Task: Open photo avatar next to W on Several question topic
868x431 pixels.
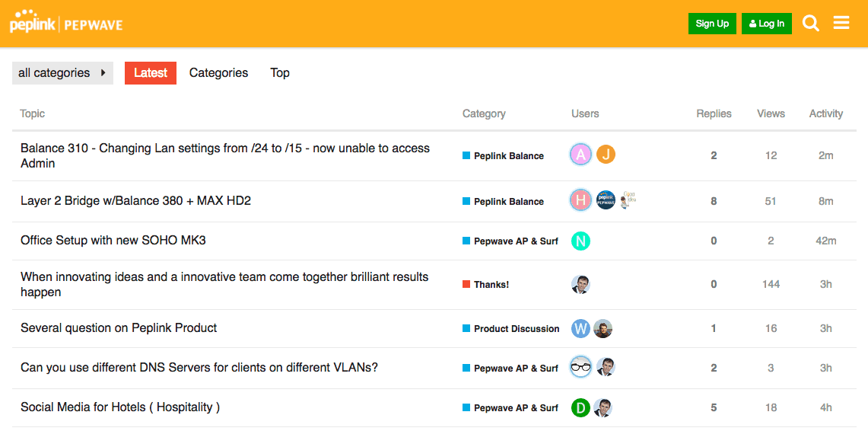Action: 603,328
